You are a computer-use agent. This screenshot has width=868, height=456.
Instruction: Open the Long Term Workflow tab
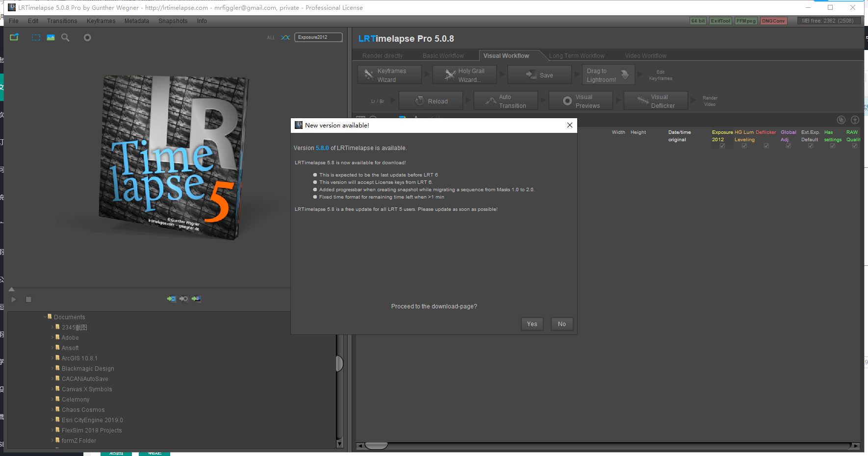pyautogui.click(x=577, y=56)
